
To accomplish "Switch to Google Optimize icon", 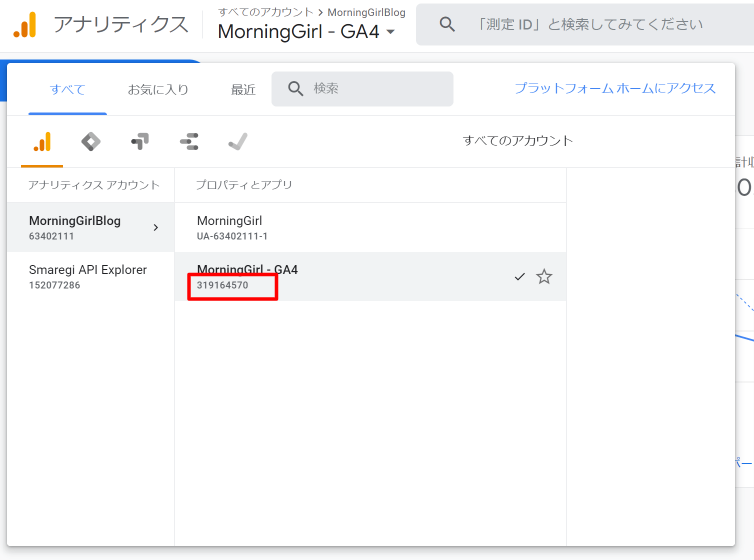I will (x=140, y=141).
